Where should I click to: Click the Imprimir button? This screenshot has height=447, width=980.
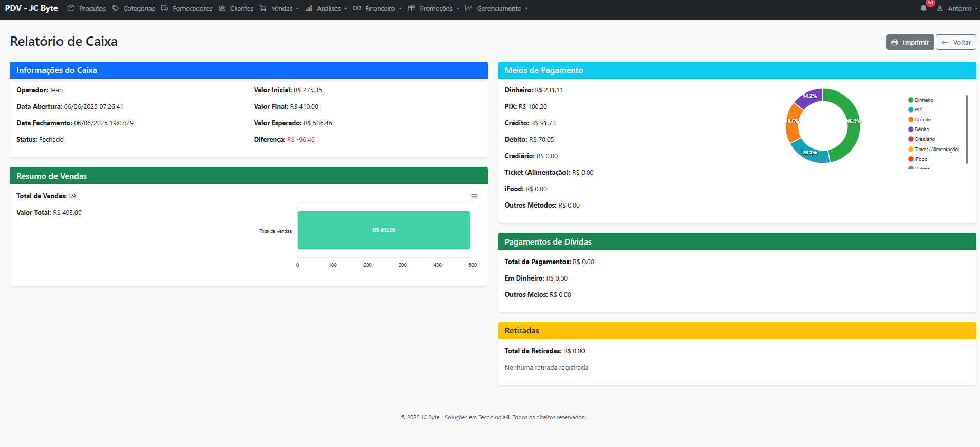click(x=910, y=42)
